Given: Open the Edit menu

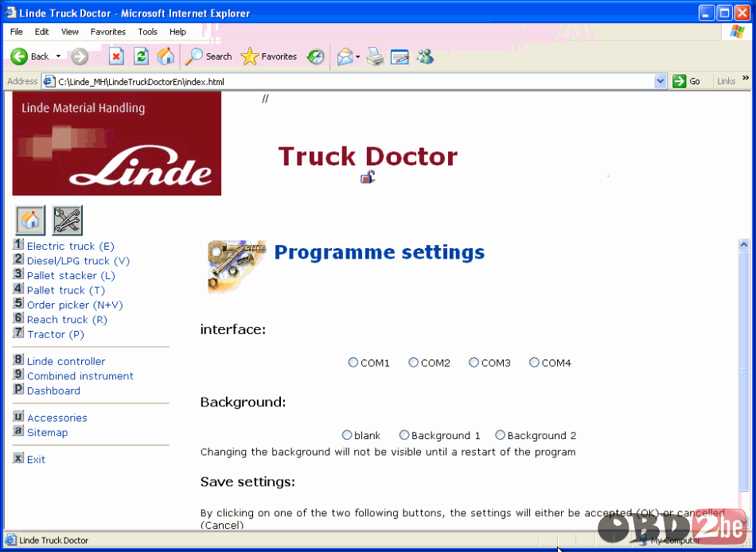Looking at the screenshot, I should point(42,32).
